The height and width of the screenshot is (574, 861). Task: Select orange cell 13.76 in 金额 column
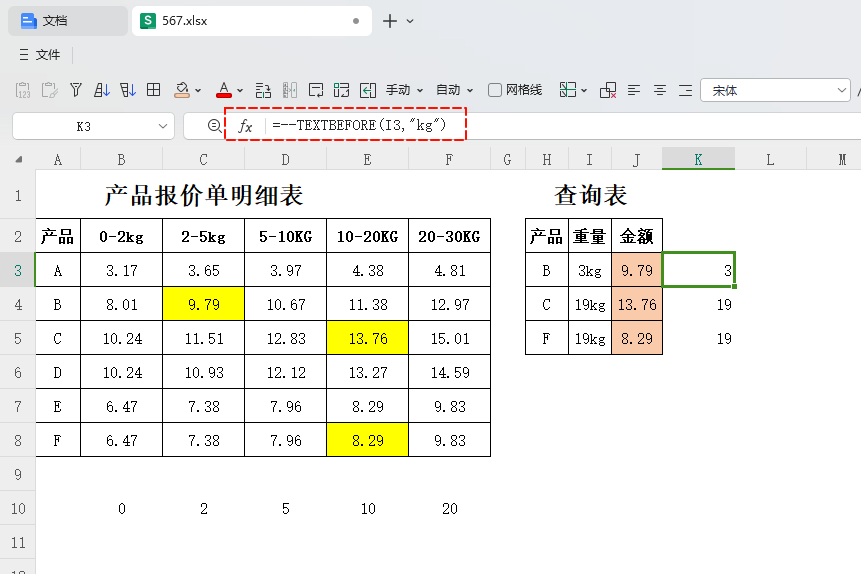click(x=637, y=304)
